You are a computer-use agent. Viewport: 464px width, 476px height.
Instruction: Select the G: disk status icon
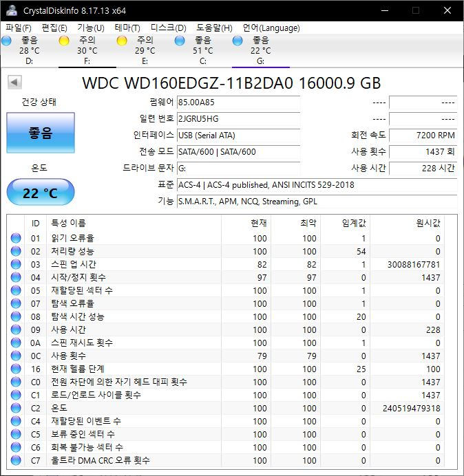tap(238, 41)
